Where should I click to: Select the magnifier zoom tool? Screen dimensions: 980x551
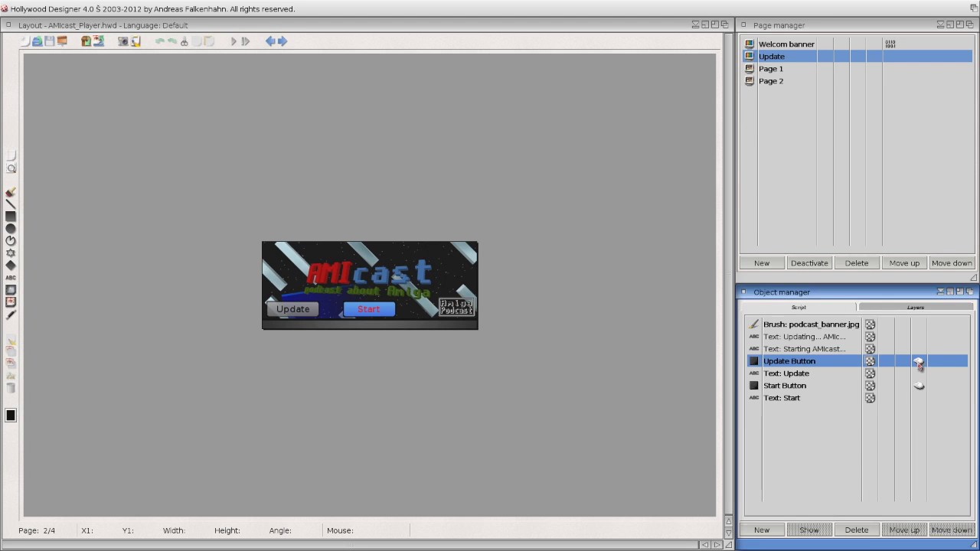coord(11,168)
